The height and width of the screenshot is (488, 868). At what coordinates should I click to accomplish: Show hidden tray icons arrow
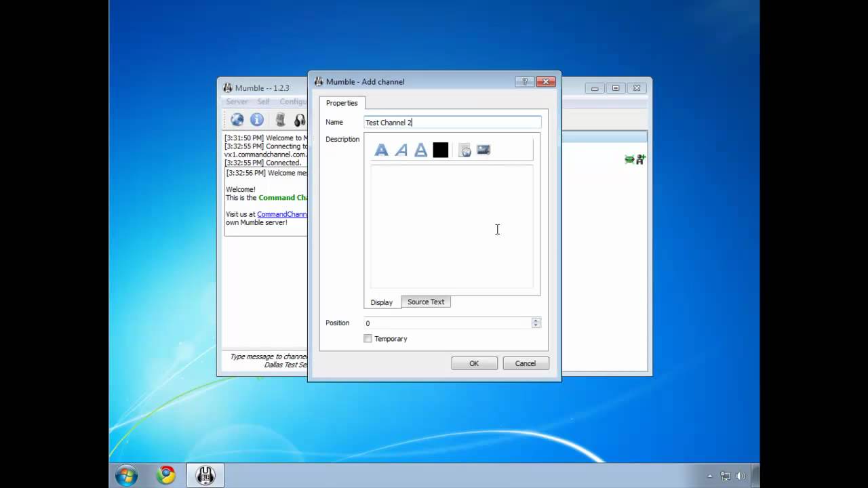(x=710, y=476)
